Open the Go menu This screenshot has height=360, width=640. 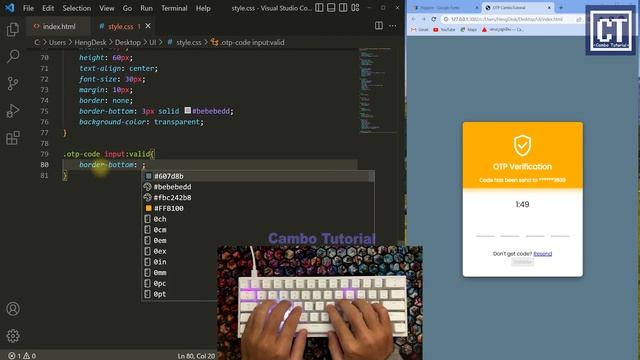tap(127, 8)
